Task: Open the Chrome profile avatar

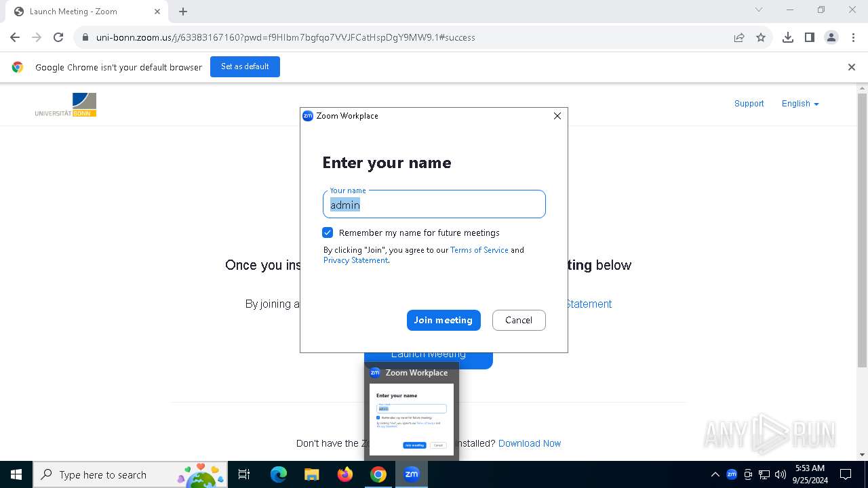Action: pyautogui.click(x=831, y=37)
